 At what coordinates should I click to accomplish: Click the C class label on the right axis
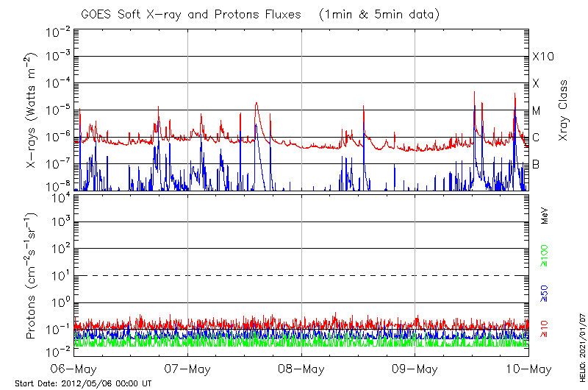pyautogui.click(x=537, y=138)
